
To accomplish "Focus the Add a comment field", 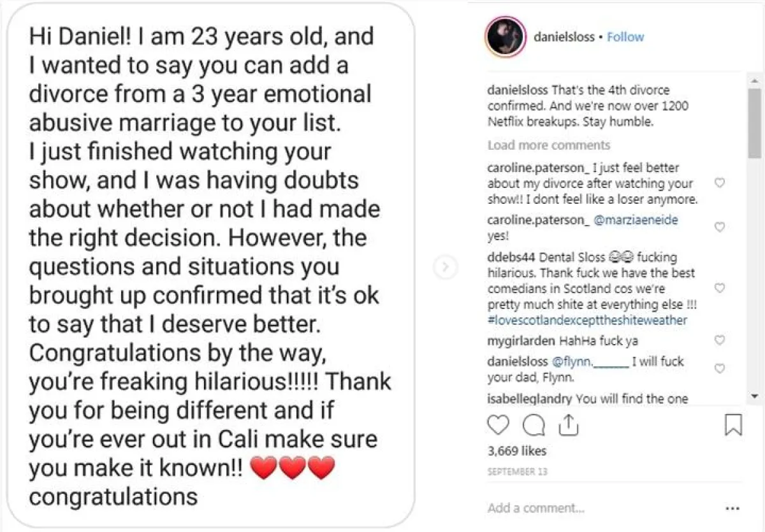I will [x=574, y=508].
